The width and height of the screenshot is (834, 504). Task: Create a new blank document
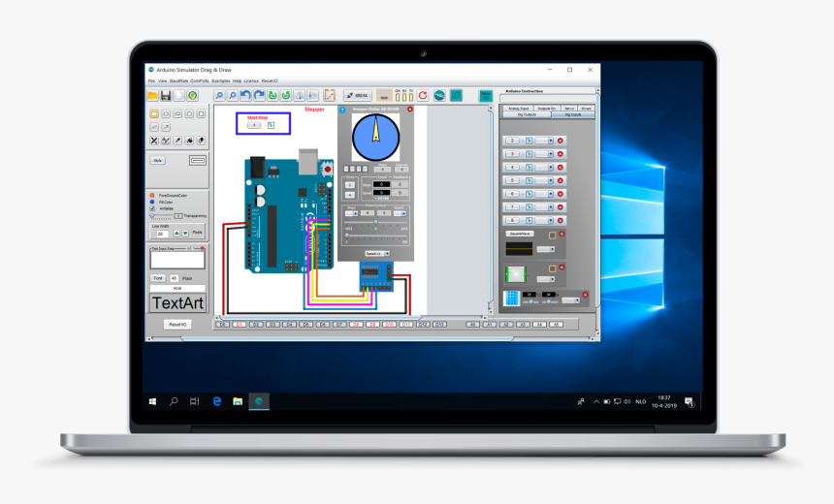(x=179, y=96)
